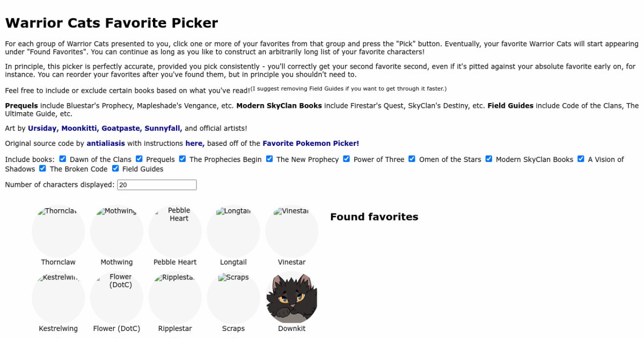Screen dimensions: 644x338
Task: Select the Ripplestar character circle
Action: click(x=175, y=298)
